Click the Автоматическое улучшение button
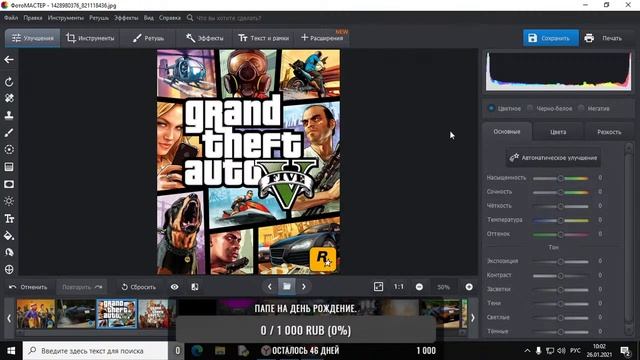Screen dimensions: 640x360 (x=553, y=158)
